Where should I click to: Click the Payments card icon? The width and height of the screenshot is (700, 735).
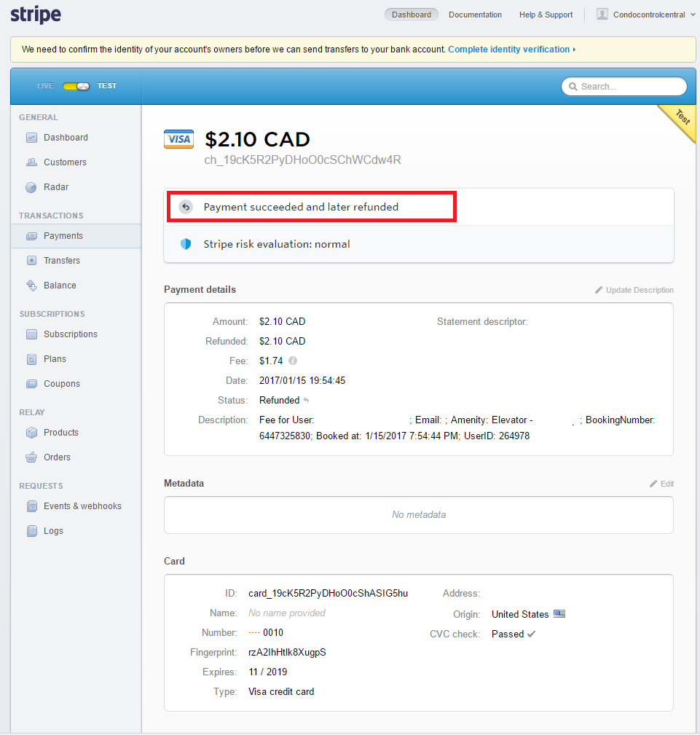(x=31, y=236)
